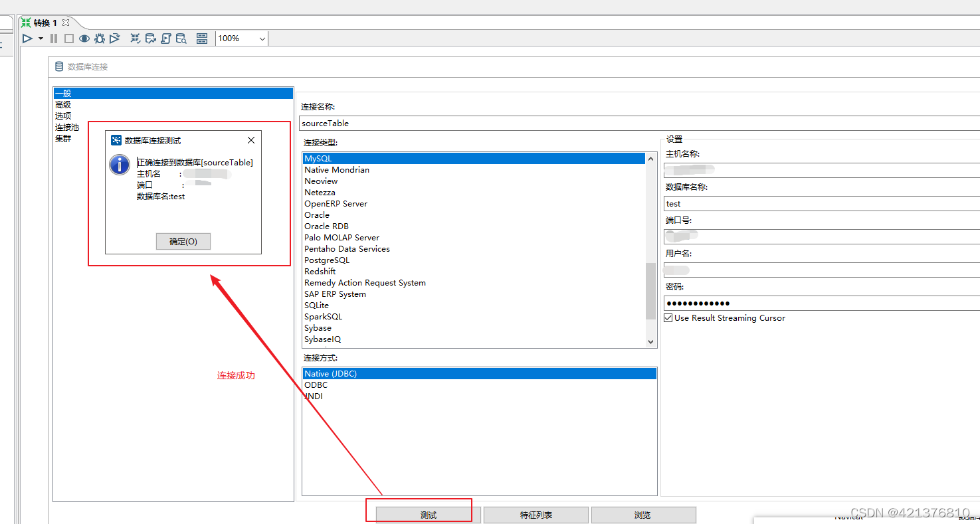Select SparkSQL connection type
Viewport: 980px width, 524px height.
pos(324,316)
